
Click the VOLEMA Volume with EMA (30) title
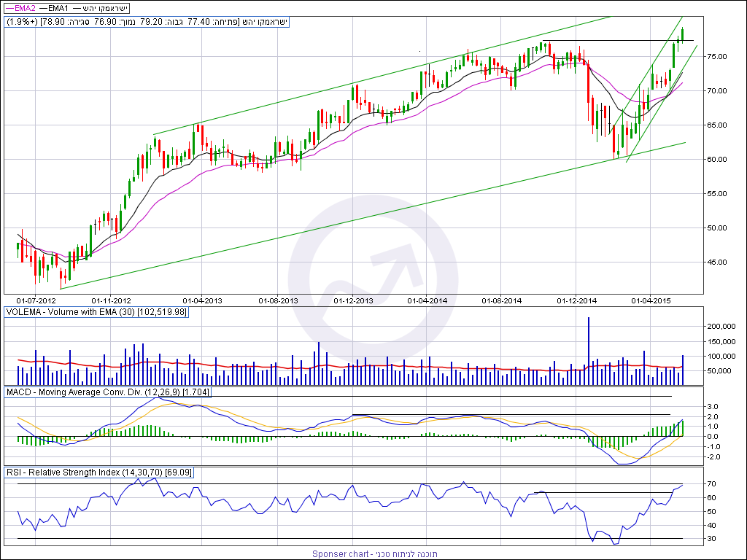click(96, 312)
